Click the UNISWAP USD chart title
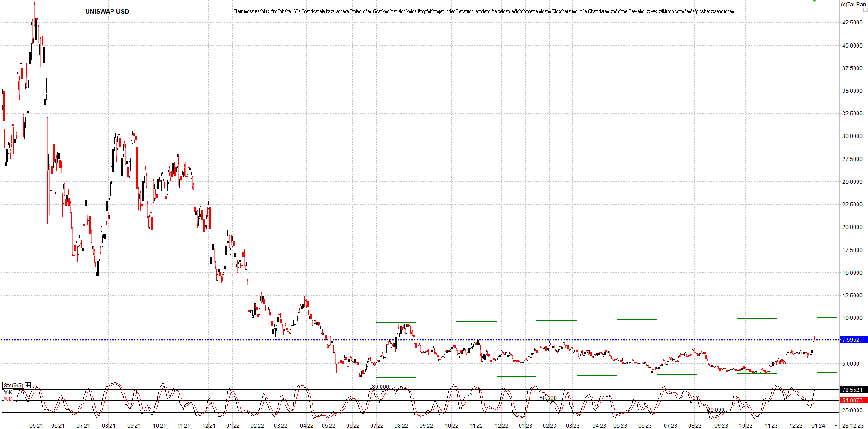Viewport: 868px width, 429px height. (x=107, y=11)
